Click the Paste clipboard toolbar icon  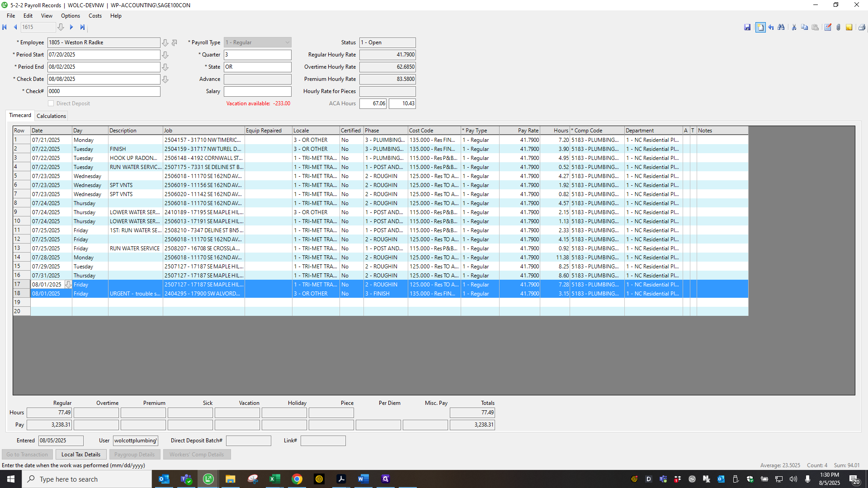(x=815, y=28)
